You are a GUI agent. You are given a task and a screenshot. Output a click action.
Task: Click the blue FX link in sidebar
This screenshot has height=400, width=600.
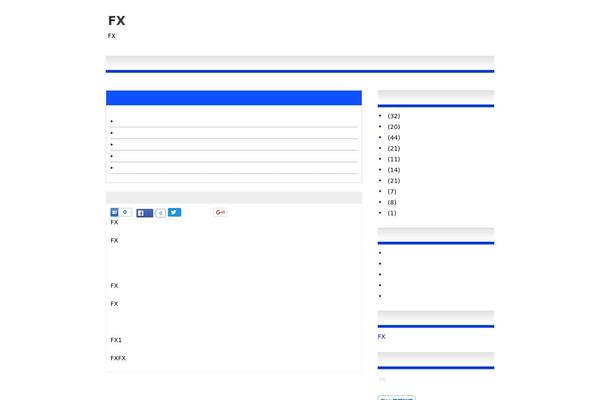click(382, 336)
